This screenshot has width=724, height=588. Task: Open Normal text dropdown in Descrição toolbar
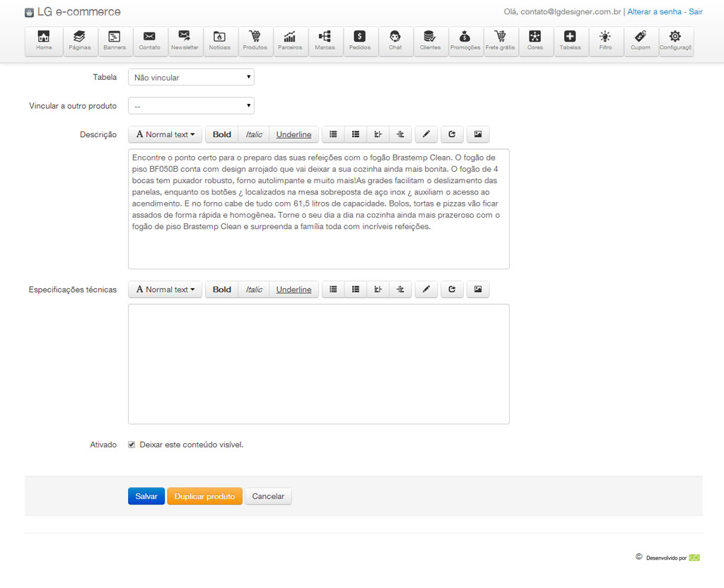[x=165, y=134]
